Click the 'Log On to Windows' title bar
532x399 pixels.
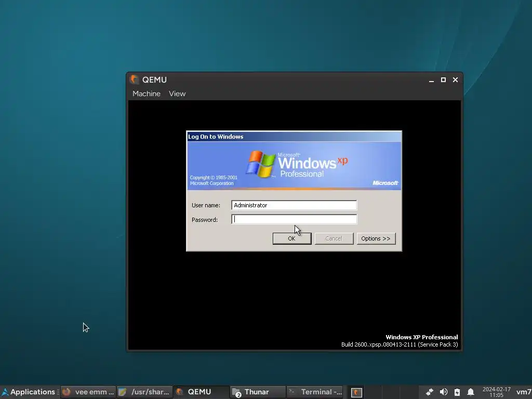click(294, 137)
